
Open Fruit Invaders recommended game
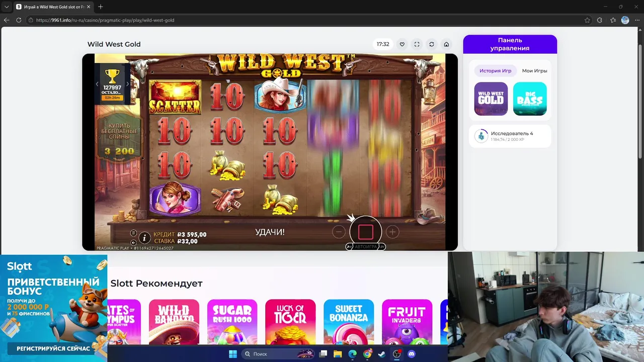click(407, 322)
